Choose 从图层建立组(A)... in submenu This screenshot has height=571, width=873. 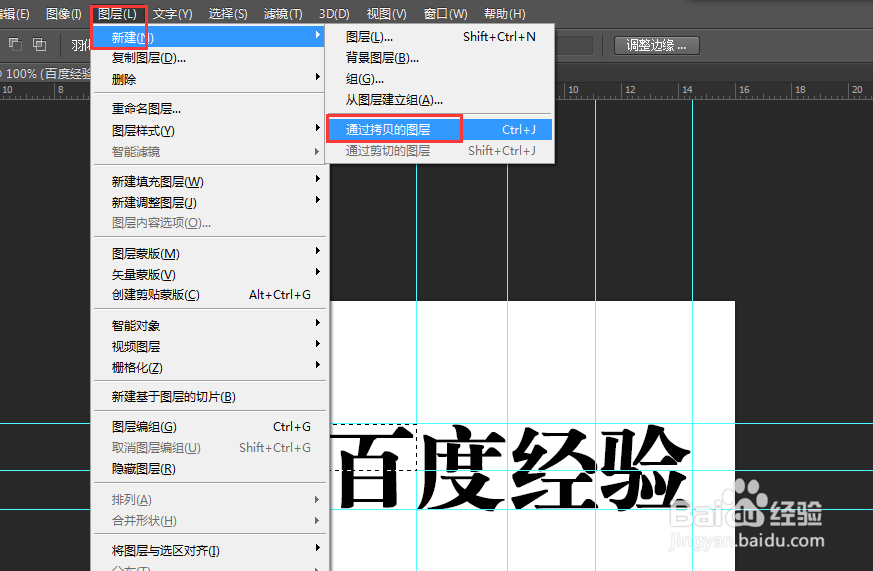[440, 100]
